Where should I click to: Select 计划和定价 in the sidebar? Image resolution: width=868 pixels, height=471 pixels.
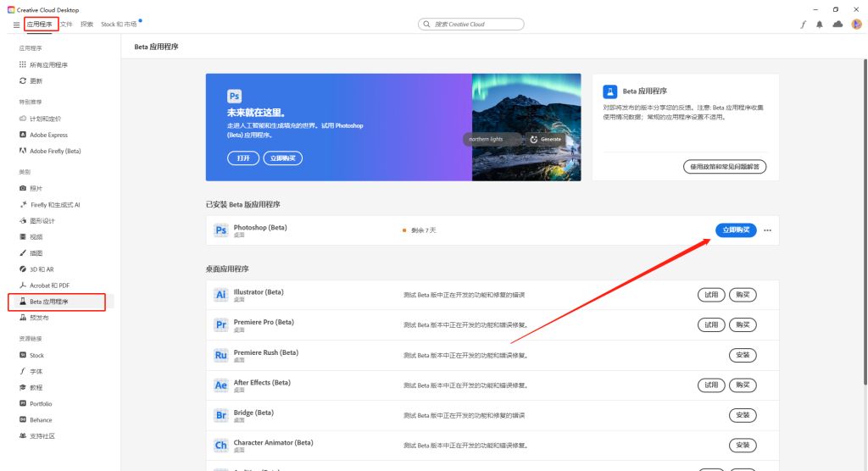click(x=46, y=119)
